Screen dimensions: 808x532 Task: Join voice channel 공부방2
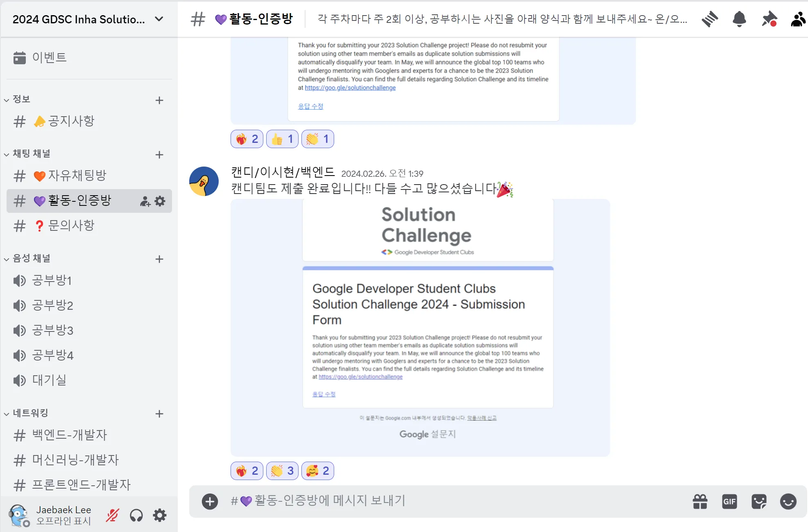pos(89,306)
